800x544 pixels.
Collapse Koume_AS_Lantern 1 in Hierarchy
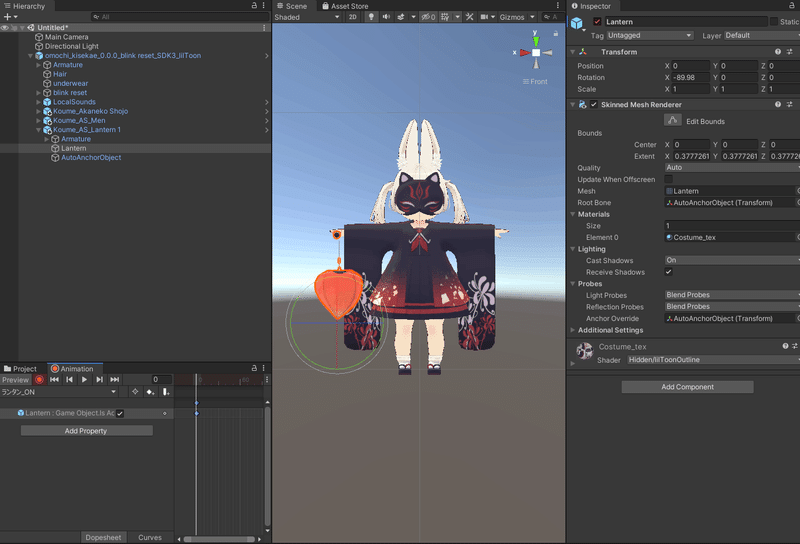click(38, 130)
